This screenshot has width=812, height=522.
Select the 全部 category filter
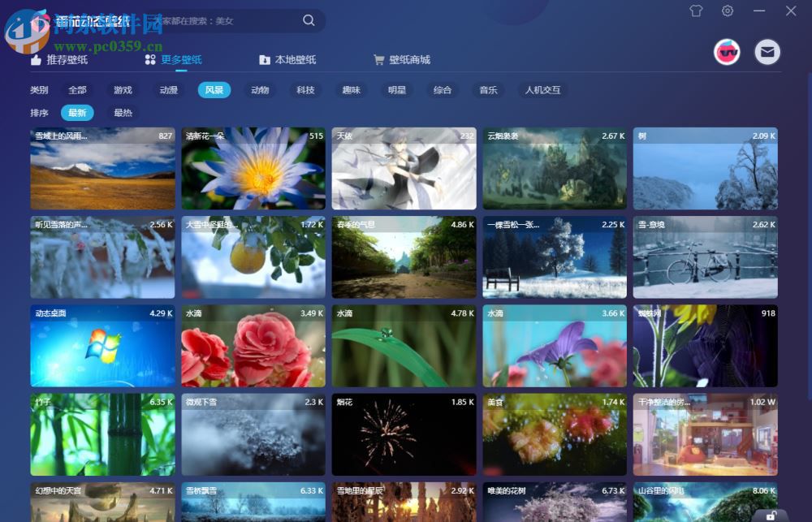tap(77, 90)
